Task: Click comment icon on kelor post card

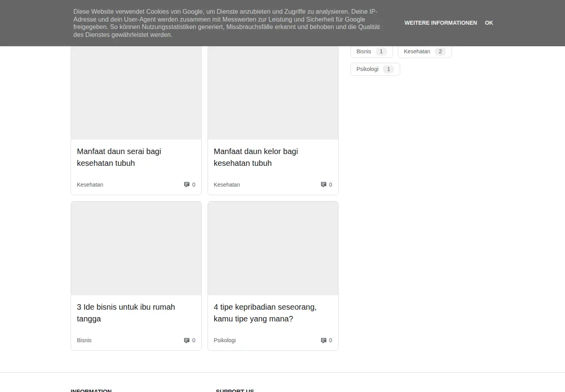Action: tap(324, 185)
